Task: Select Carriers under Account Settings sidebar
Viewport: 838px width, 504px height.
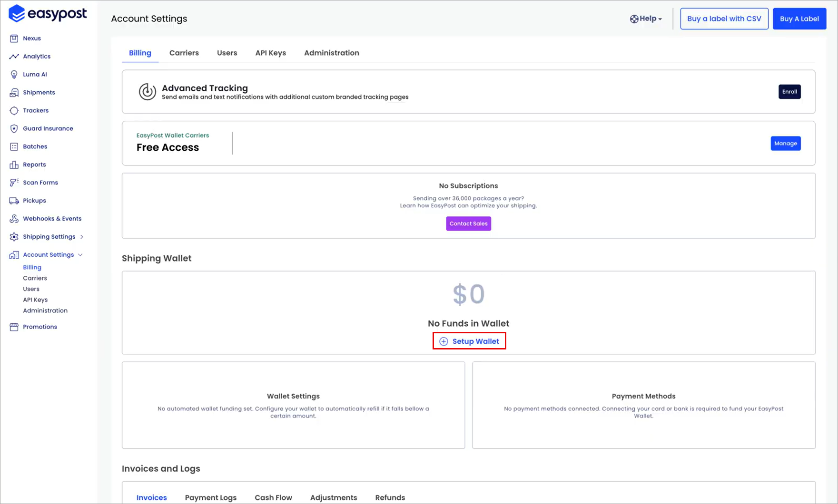Action: pos(35,279)
